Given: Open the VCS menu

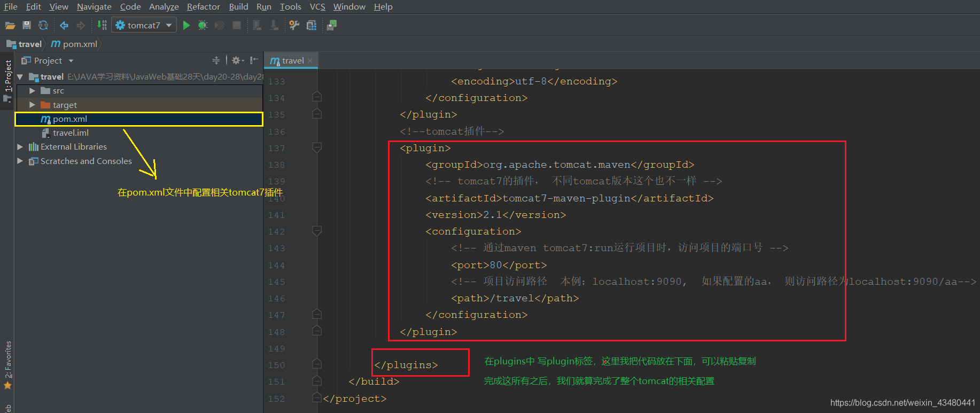Looking at the screenshot, I should coord(317,6).
